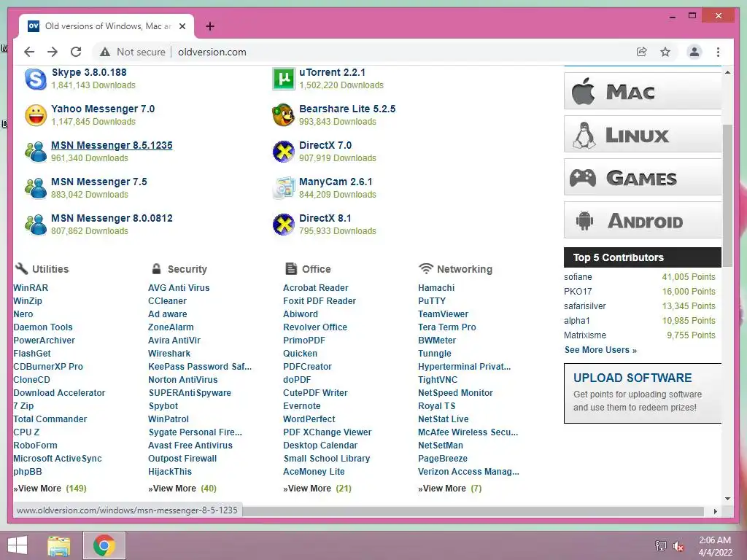Open the Linux platform section
The image size is (747, 560).
coord(643,135)
